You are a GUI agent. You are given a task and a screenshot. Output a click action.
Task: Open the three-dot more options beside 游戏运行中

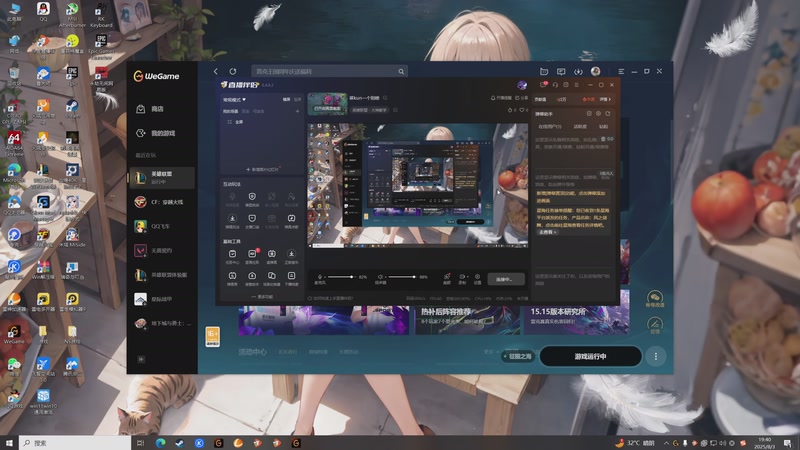656,356
